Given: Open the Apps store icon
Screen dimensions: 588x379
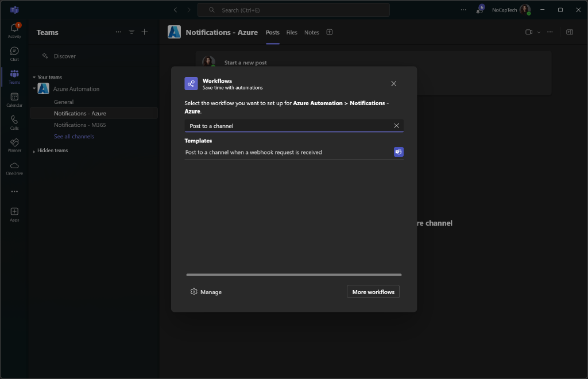Looking at the screenshot, I should [x=14, y=213].
